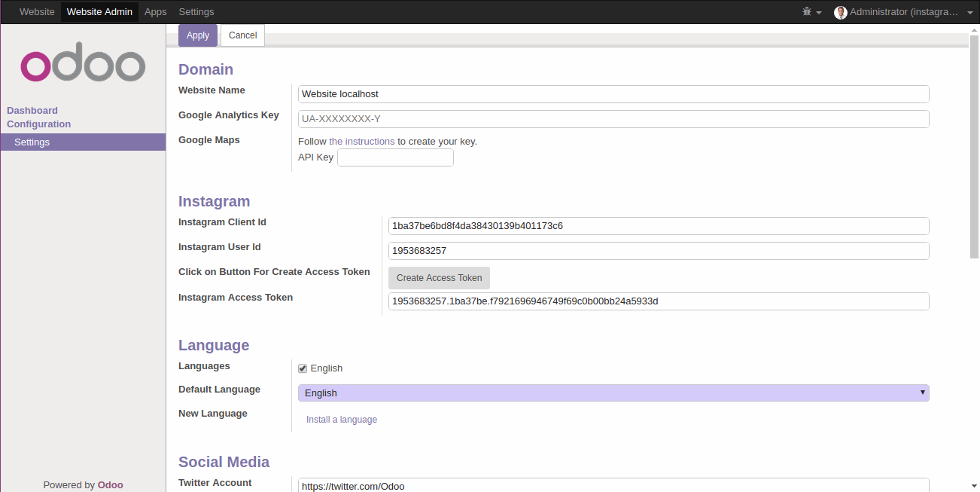
Task: Click the scrollbar up arrow
Action: pyautogui.click(x=974, y=30)
